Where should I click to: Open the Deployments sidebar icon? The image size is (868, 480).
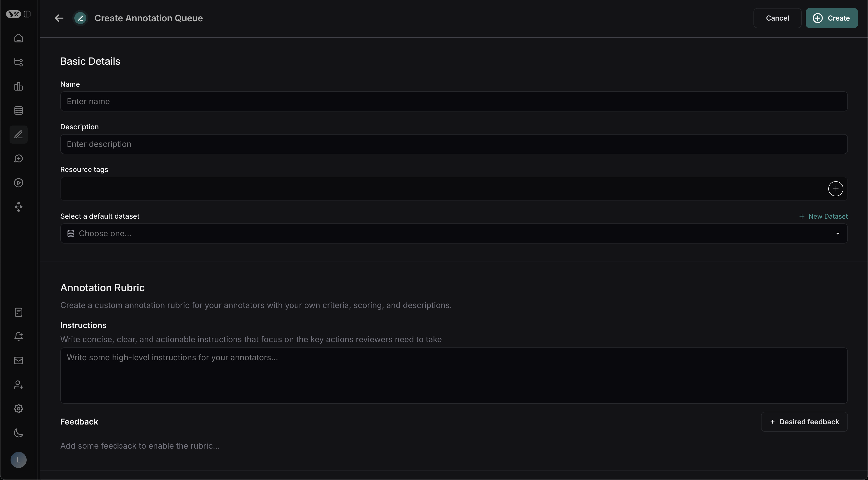point(18,206)
